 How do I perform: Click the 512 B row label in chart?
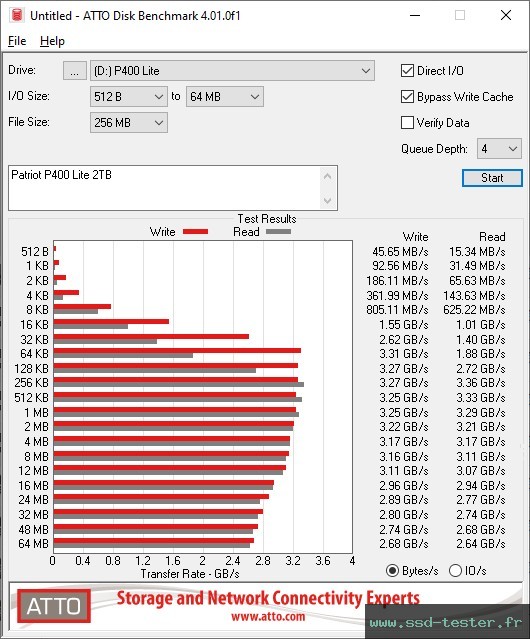(35, 252)
